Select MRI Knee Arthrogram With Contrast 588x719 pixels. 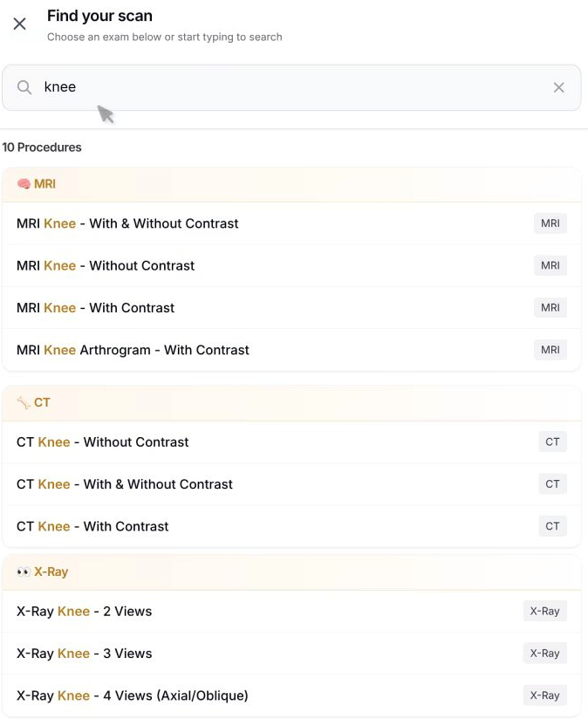point(132,349)
